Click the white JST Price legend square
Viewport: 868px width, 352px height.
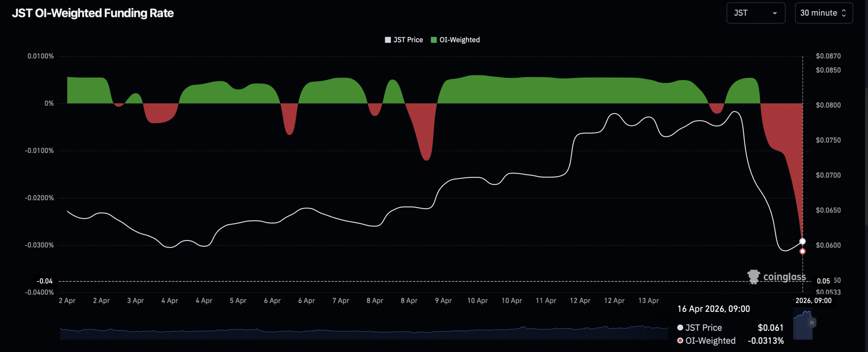(388, 40)
